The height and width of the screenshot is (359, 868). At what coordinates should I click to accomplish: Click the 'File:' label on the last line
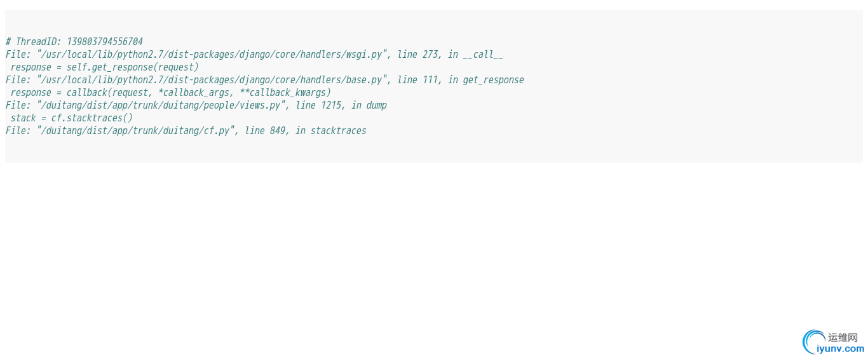pos(18,131)
